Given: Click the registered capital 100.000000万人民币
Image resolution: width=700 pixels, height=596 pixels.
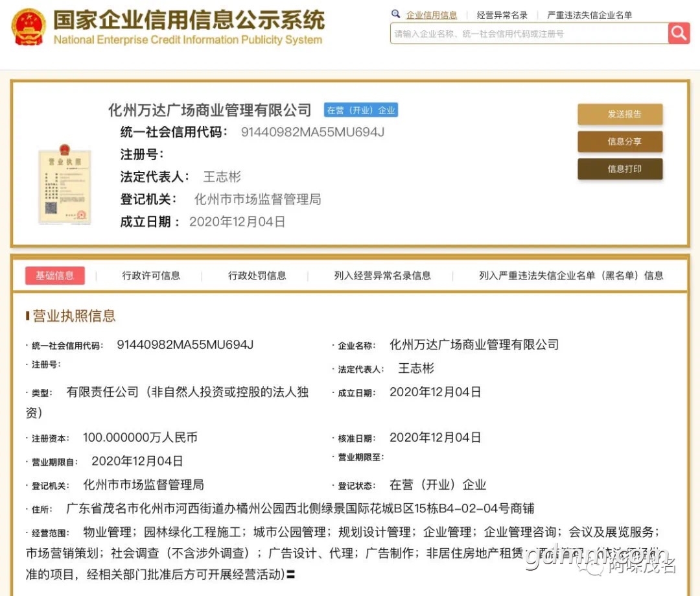Looking at the screenshot, I should (140, 437).
